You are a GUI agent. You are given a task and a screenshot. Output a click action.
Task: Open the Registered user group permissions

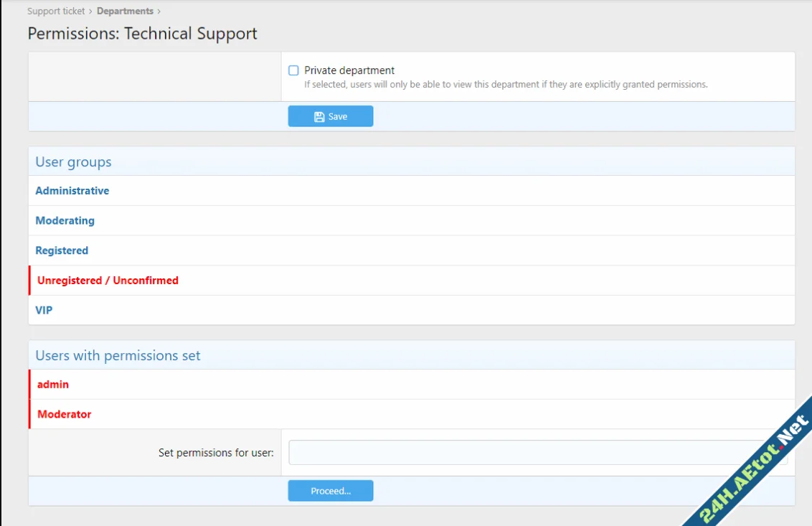[x=62, y=250]
